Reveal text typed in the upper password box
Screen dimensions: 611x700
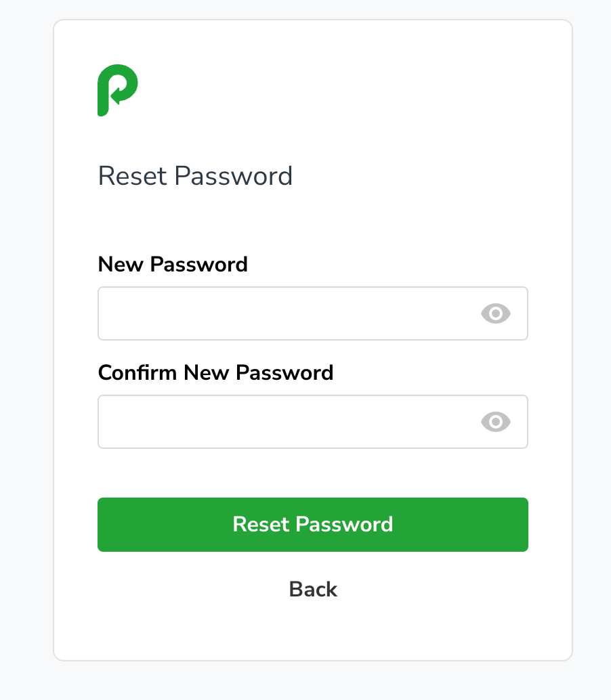coord(495,313)
